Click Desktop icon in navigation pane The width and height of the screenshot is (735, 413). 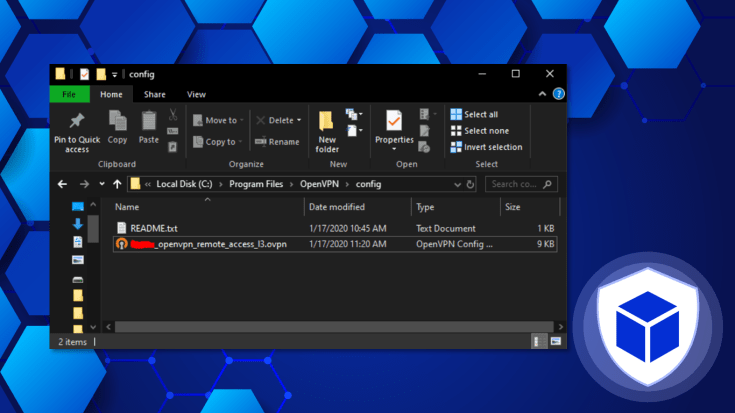coord(78,206)
